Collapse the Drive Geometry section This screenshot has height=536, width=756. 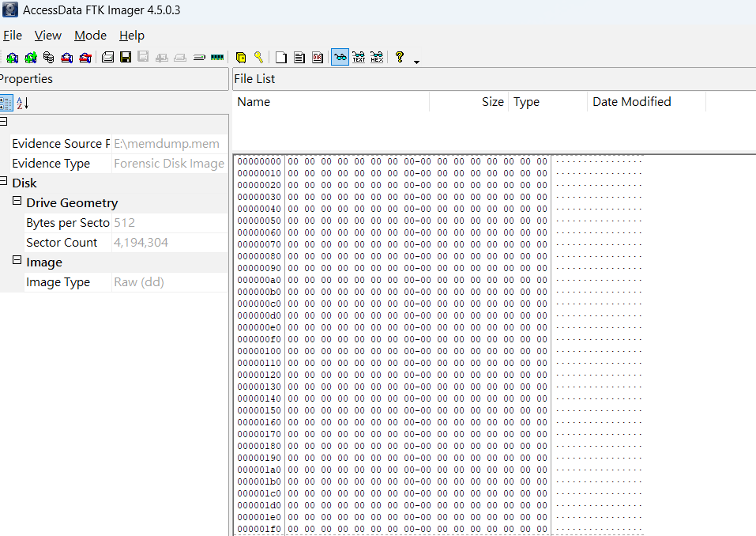tap(17, 201)
